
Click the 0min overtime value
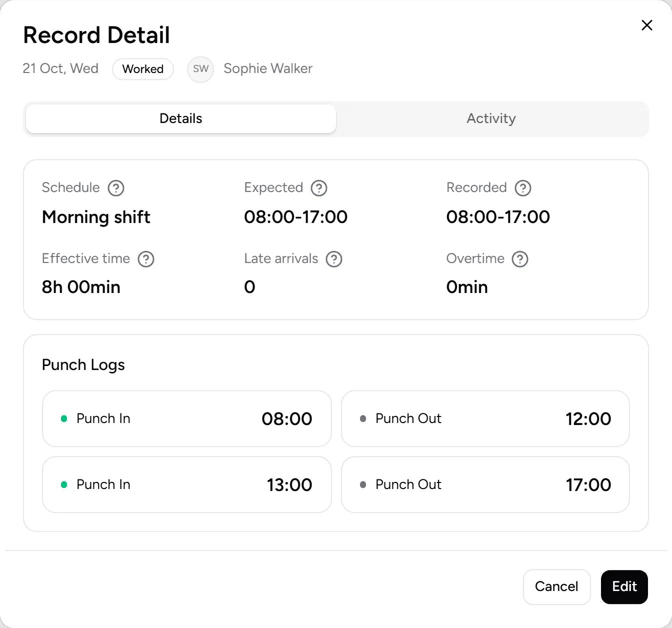[x=467, y=287]
